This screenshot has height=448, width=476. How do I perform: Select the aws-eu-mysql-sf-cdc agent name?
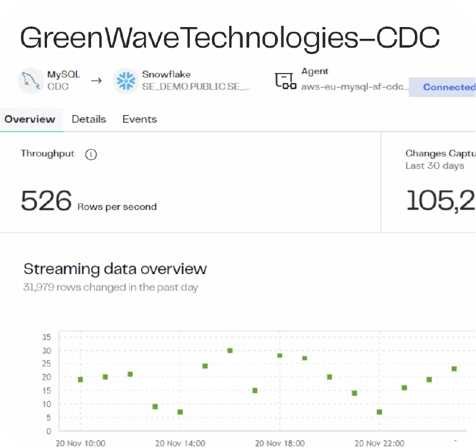(354, 87)
